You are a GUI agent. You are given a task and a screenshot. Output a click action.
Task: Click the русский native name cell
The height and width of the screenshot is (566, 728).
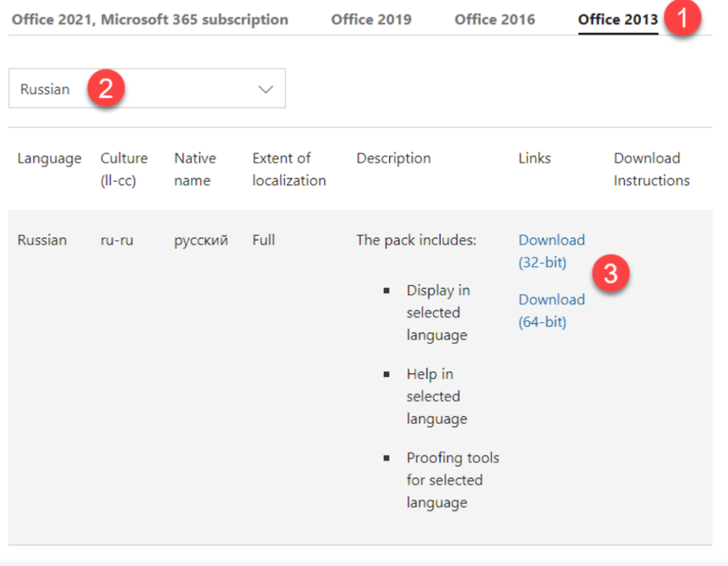(201, 241)
